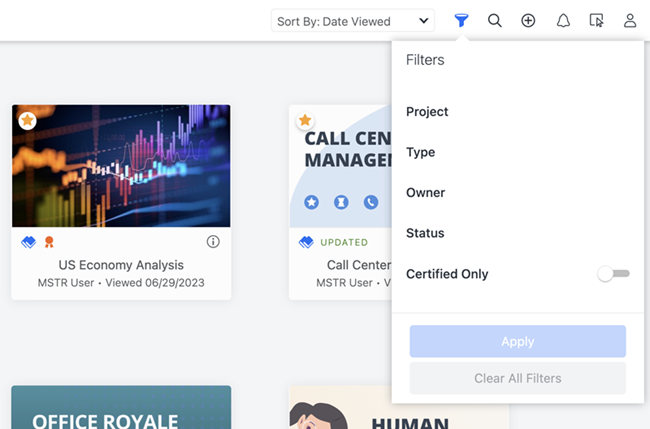Toggle favorite star on US Economy Analysis
The width and height of the screenshot is (650, 429).
coord(28,120)
